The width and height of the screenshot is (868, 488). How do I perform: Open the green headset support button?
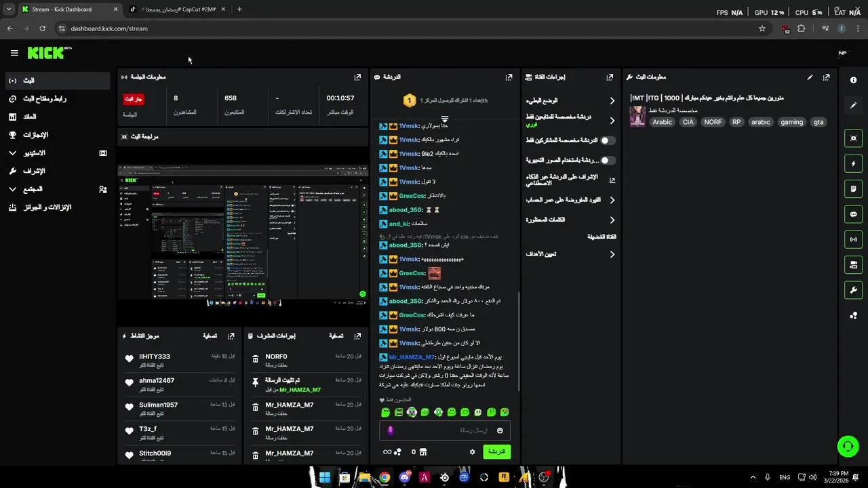click(x=848, y=446)
